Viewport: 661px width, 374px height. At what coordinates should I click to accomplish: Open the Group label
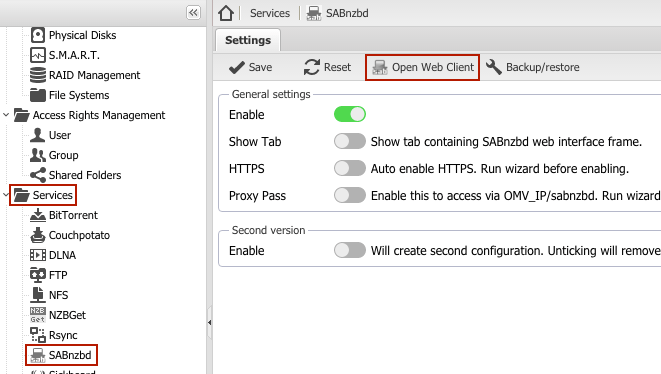64,155
